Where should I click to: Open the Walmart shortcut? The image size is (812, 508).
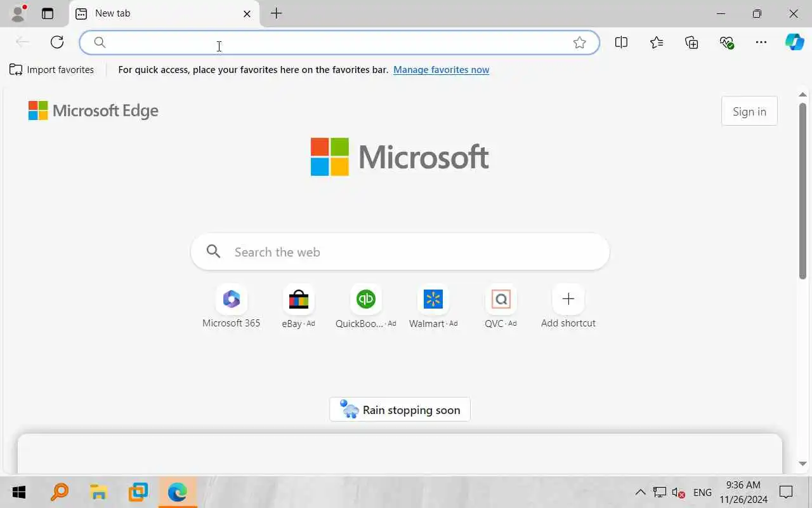[x=433, y=306]
